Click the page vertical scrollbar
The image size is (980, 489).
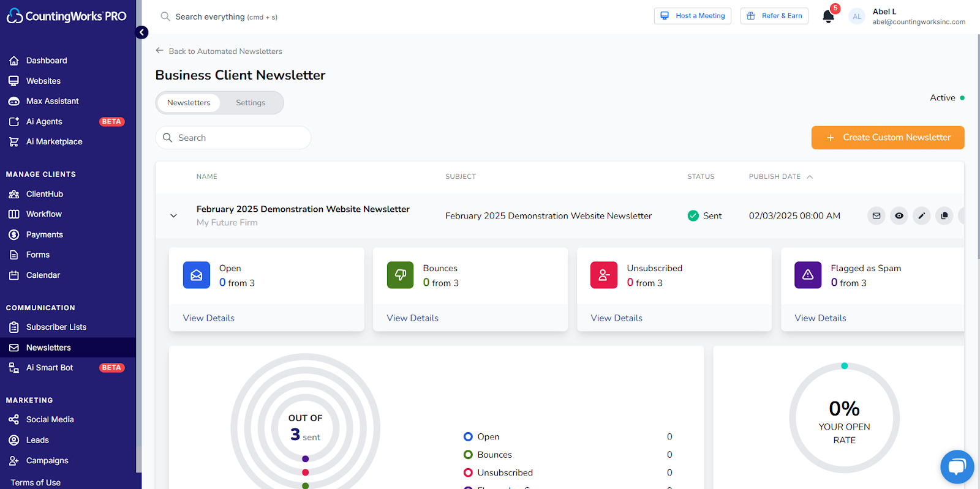(978, 147)
